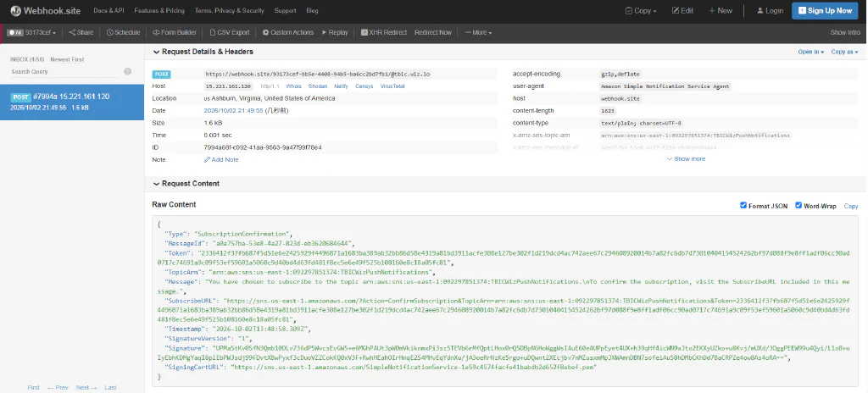Open the Webhook.site home logo
Image resolution: width=868 pixels, height=393 pixels.
tap(47, 10)
